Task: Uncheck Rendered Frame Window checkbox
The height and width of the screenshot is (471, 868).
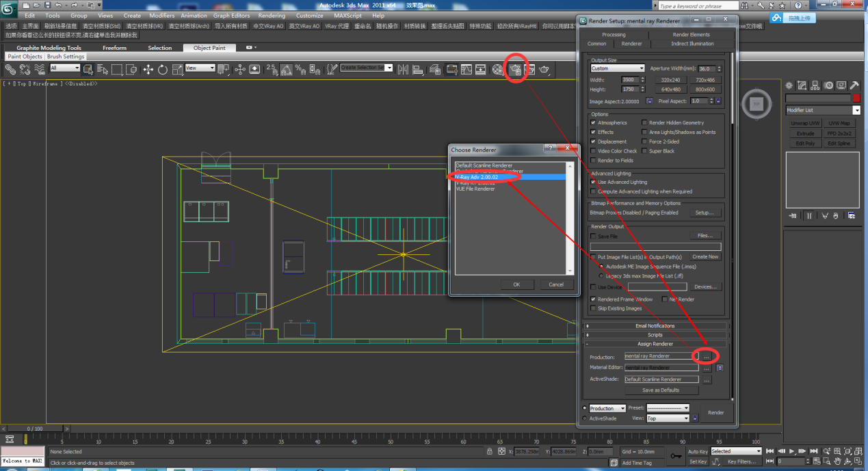Action: tap(592, 299)
